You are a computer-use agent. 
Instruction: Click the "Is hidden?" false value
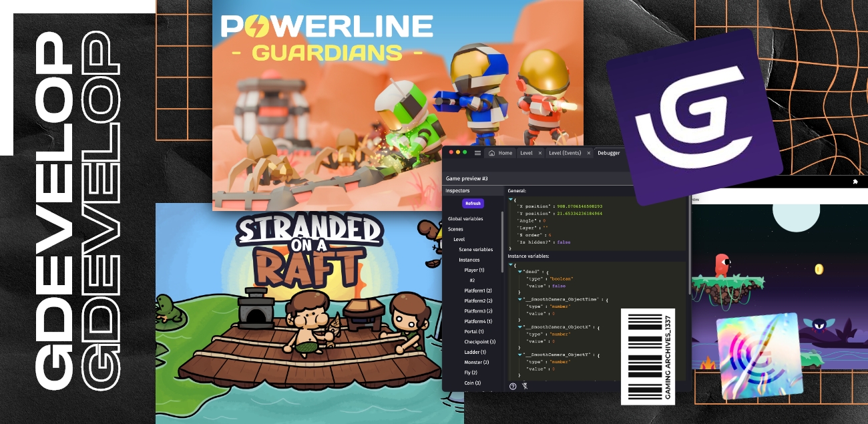(563, 242)
